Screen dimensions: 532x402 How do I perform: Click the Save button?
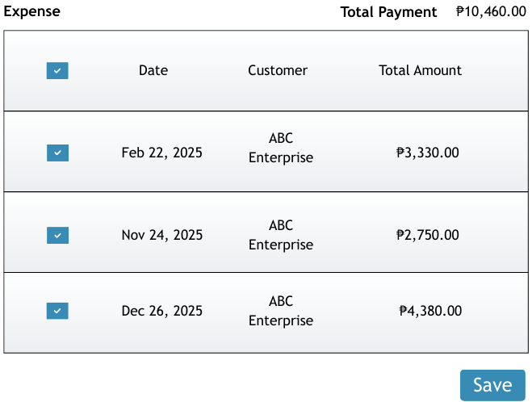[x=492, y=385]
